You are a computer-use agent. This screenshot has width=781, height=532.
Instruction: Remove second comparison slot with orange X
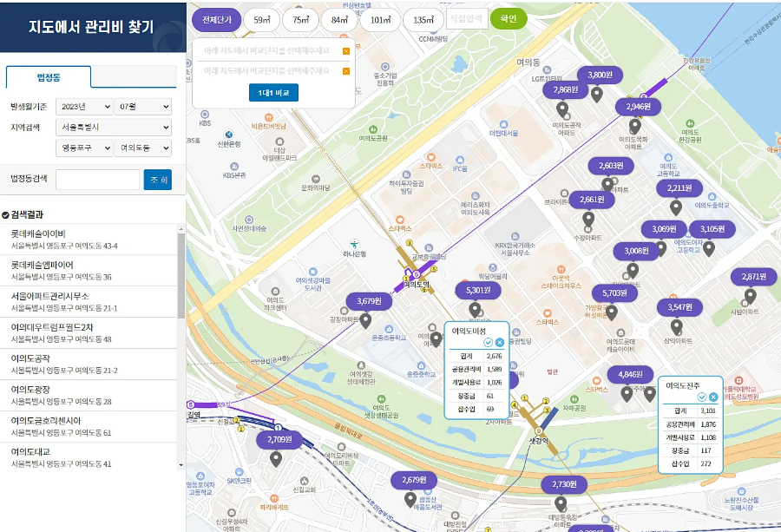pyautogui.click(x=346, y=71)
